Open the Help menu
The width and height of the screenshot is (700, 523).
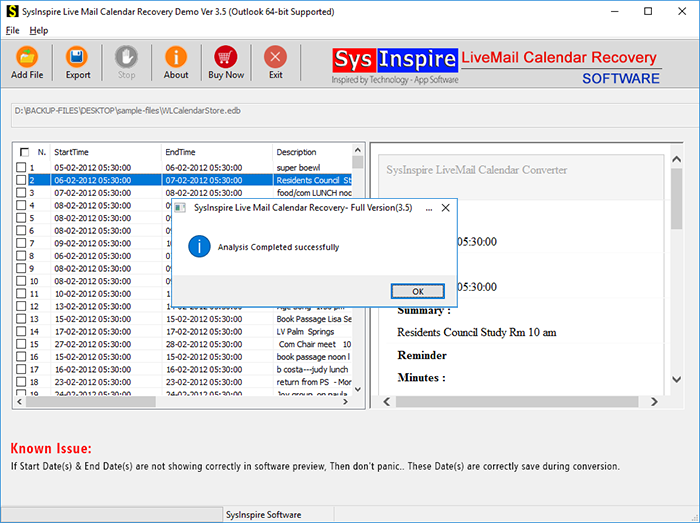(x=39, y=30)
